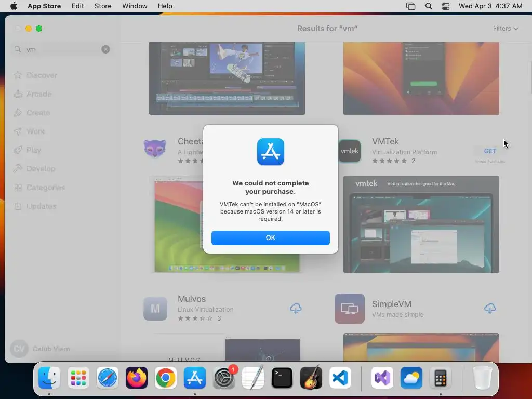The image size is (532, 399).
Task: Open the Cheetah fox-face app icon
Action: click(x=155, y=149)
